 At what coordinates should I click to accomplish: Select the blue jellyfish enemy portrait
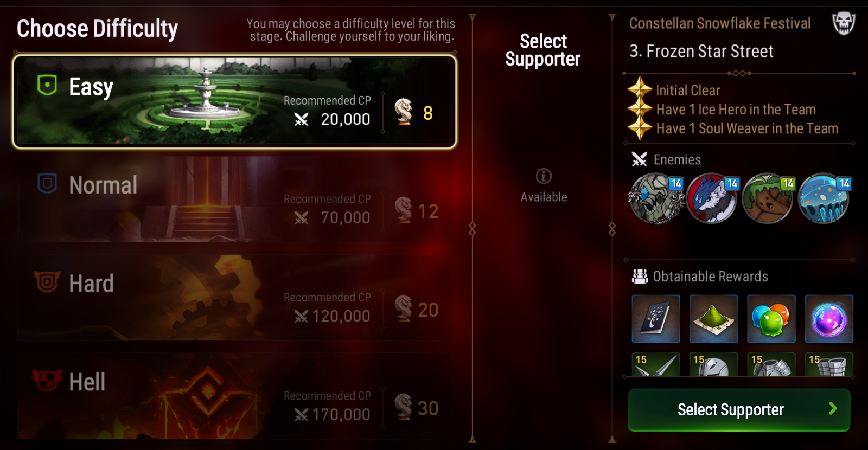pyautogui.click(x=825, y=198)
